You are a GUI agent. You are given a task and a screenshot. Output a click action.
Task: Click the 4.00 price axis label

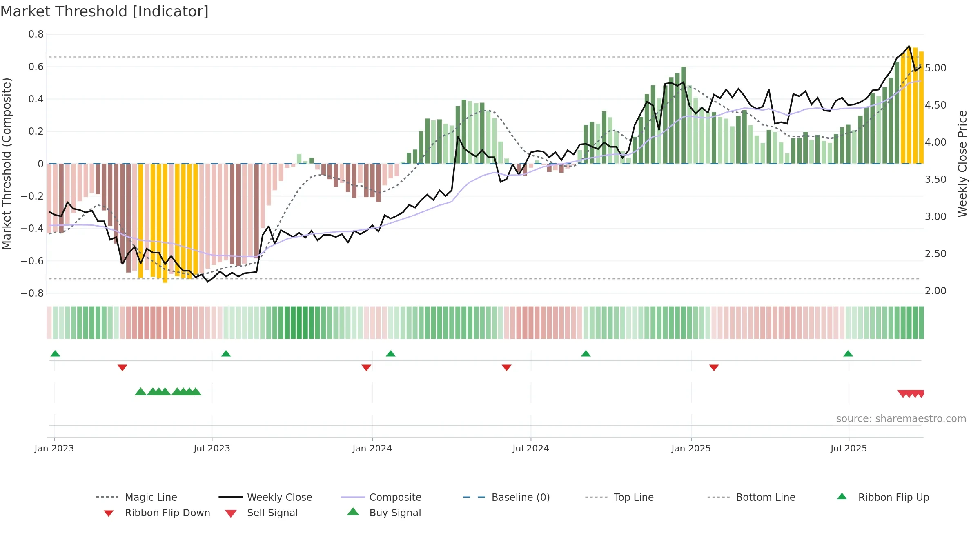(935, 142)
